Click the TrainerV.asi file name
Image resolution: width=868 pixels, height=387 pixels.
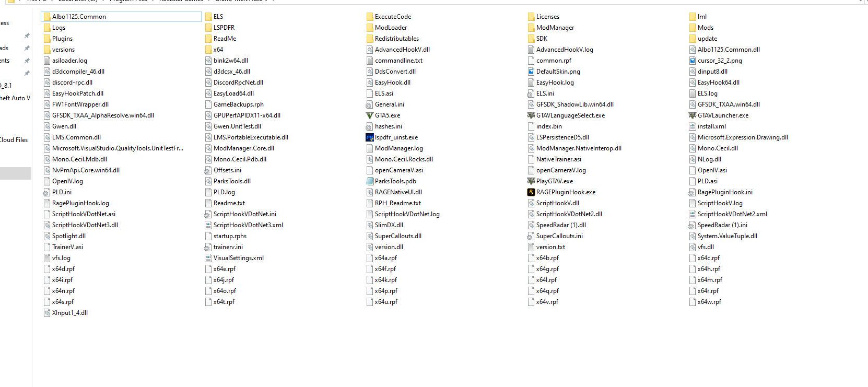(67, 247)
